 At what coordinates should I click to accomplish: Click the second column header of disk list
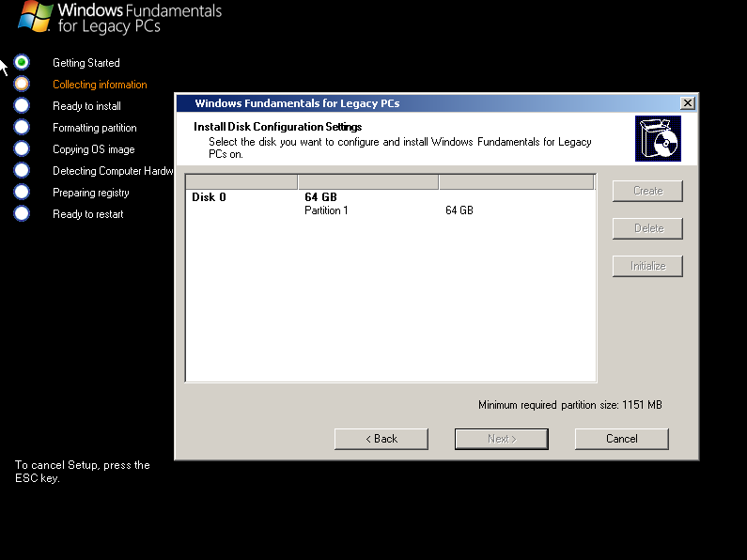368,182
